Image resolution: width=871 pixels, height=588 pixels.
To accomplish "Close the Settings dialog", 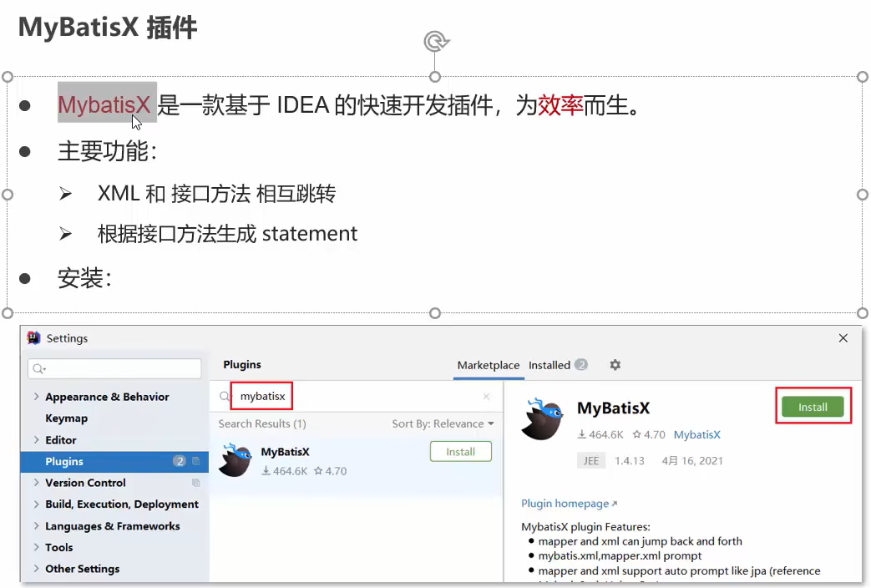I will pyautogui.click(x=843, y=338).
